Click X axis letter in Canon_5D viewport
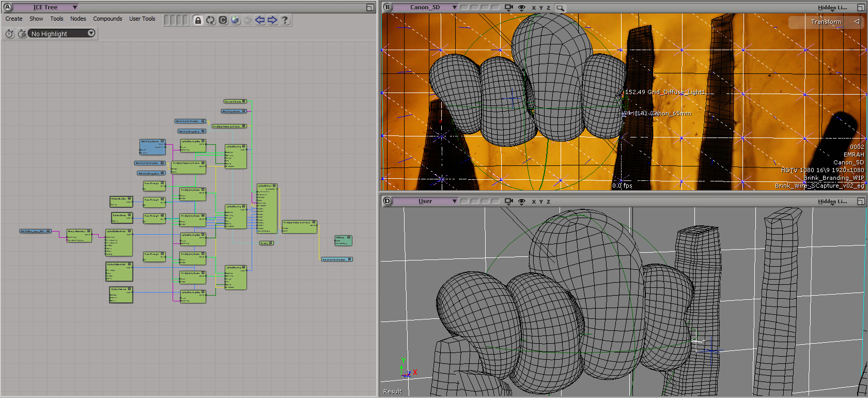Image resolution: width=868 pixels, height=398 pixels. coord(534,8)
